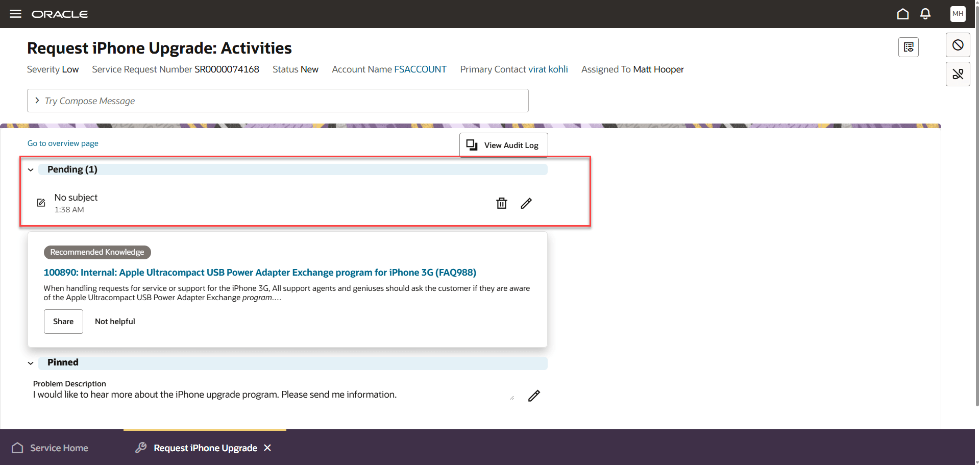980x465 pixels.
Task: Open article 100890 about USB Power Adapter Exchange
Action: (260, 273)
